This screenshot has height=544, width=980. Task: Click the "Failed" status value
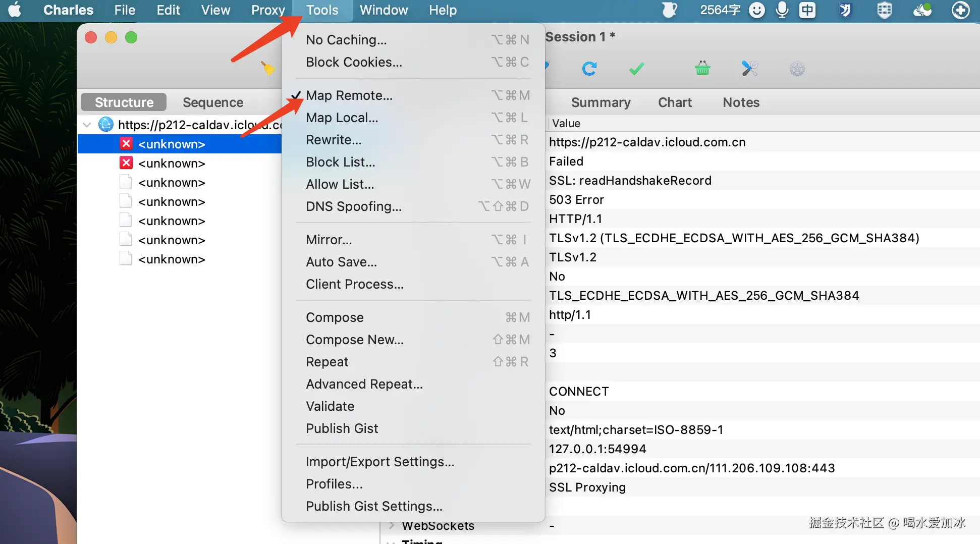(x=566, y=161)
